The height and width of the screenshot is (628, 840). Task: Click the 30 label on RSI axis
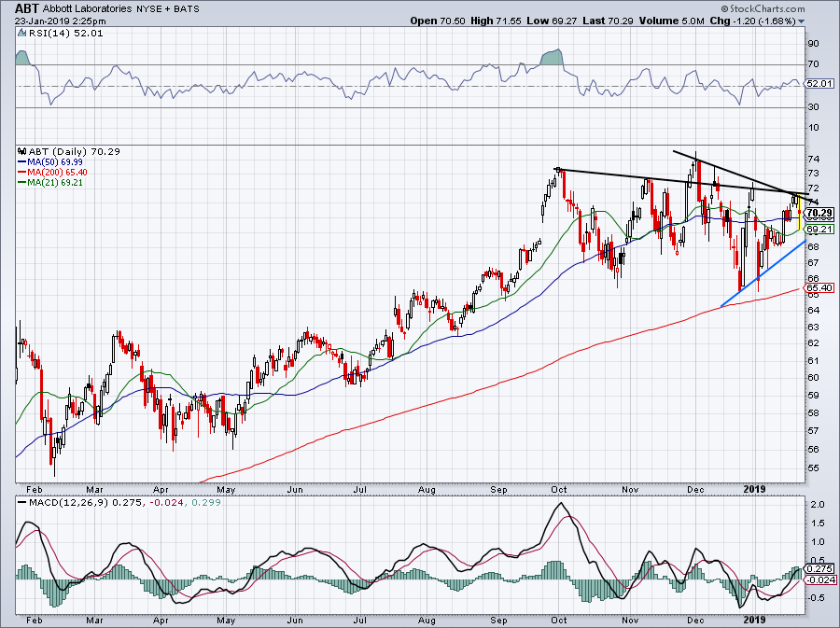tap(813, 107)
